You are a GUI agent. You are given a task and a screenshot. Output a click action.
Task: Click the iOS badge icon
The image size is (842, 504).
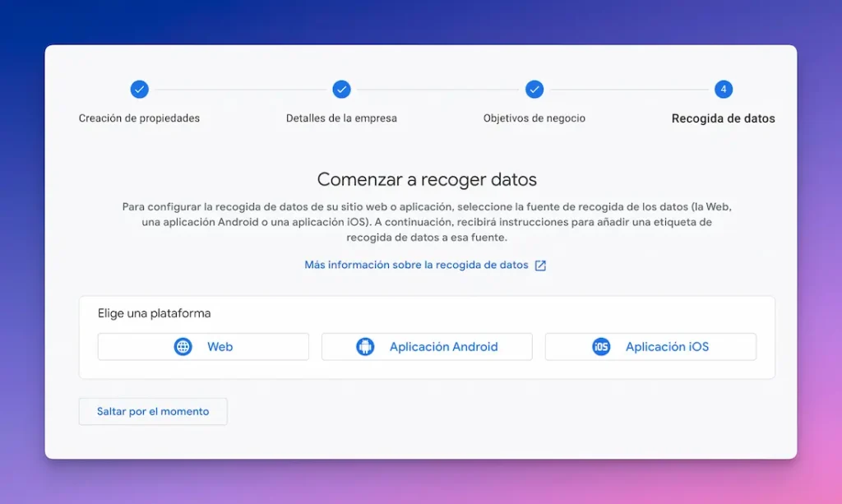tap(601, 347)
